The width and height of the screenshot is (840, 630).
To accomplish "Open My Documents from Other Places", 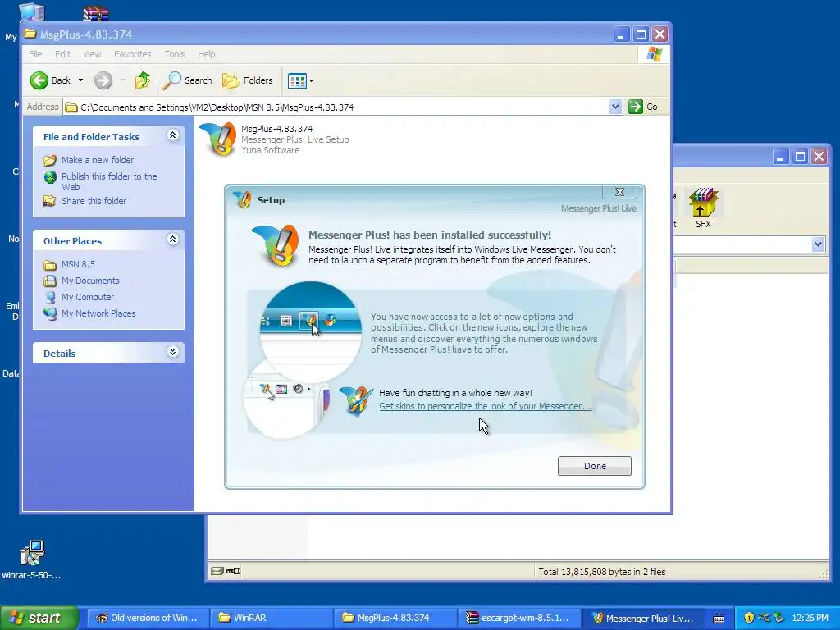I will pyautogui.click(x=90, y=281).
